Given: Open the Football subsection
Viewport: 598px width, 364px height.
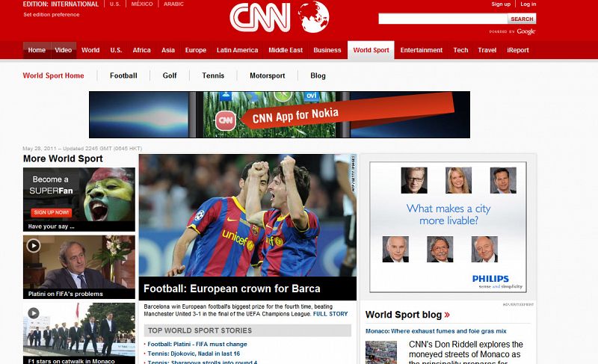Looking at the screenshot, I should pyautogui.click(x=123, y=75).
